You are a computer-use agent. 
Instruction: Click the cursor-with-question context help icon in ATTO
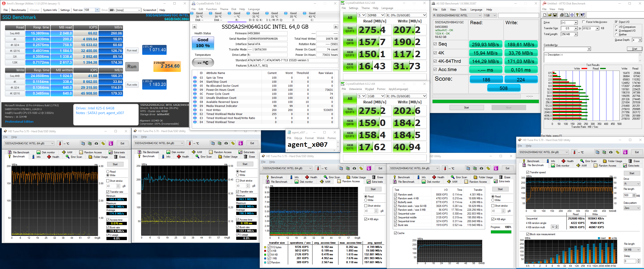[x=582, y=15]
